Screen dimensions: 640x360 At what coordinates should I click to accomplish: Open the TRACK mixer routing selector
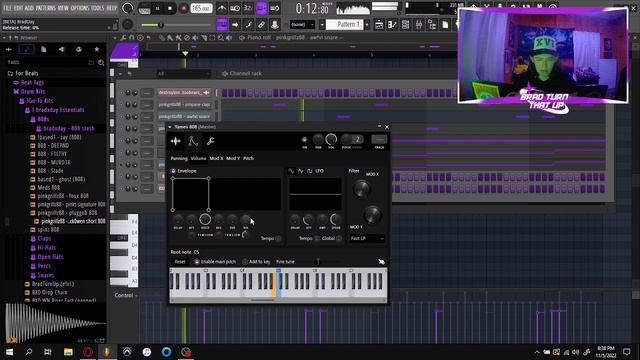[379, 140]
